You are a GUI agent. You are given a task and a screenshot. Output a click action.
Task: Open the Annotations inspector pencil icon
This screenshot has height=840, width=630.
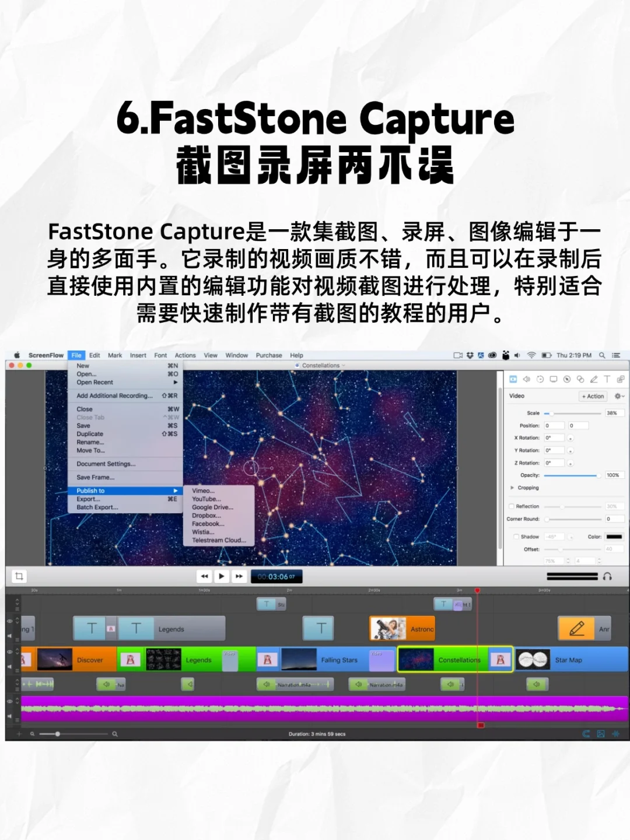[594, 379]
